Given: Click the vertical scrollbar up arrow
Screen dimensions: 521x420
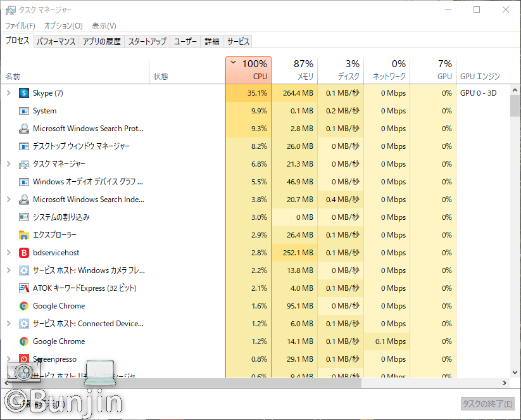Looking at the screenshot, I should click(515, 90).
